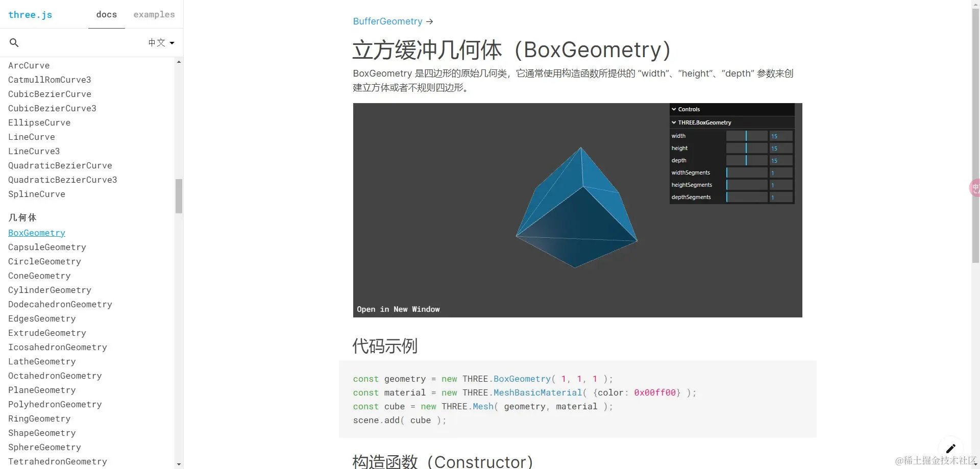This screenshot has height=469, width=980.
Task: Click BoxGeometry link in code sample
Action: point(522,379)
